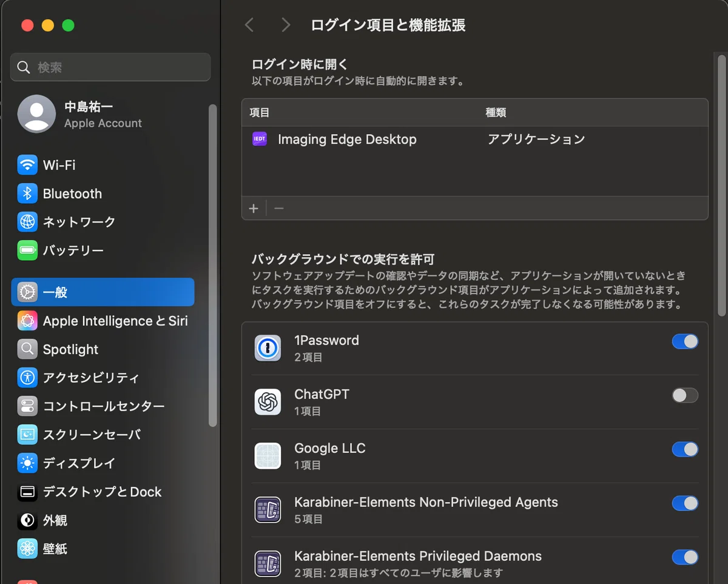Click the ChatGPT row label

coord(322,394)
